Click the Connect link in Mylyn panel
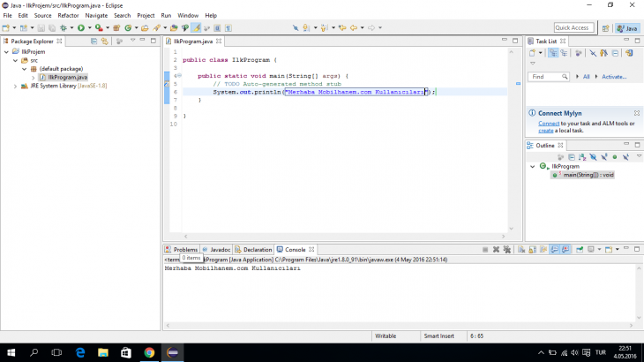The width and height of the screenshot is (644, 362). 549,124
